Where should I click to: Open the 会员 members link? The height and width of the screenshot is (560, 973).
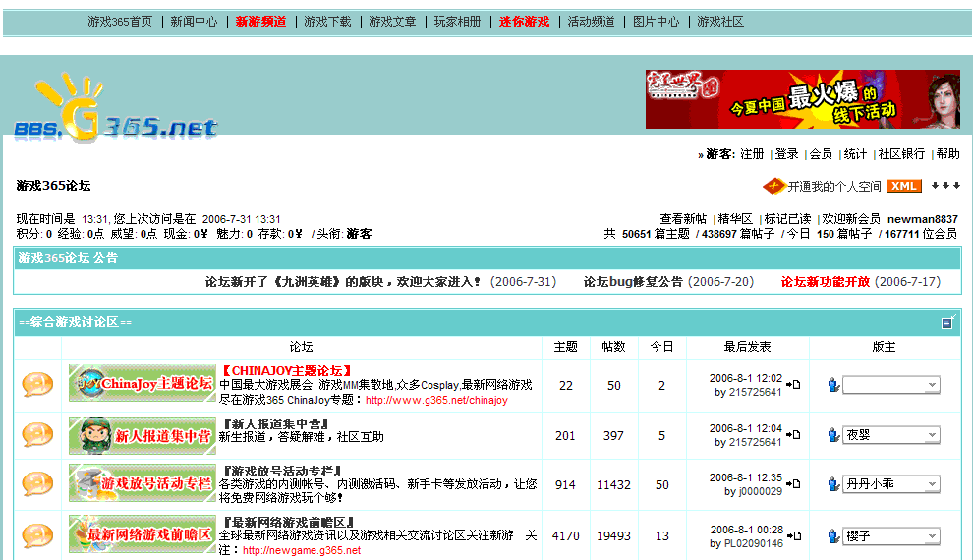click(821, 154)
